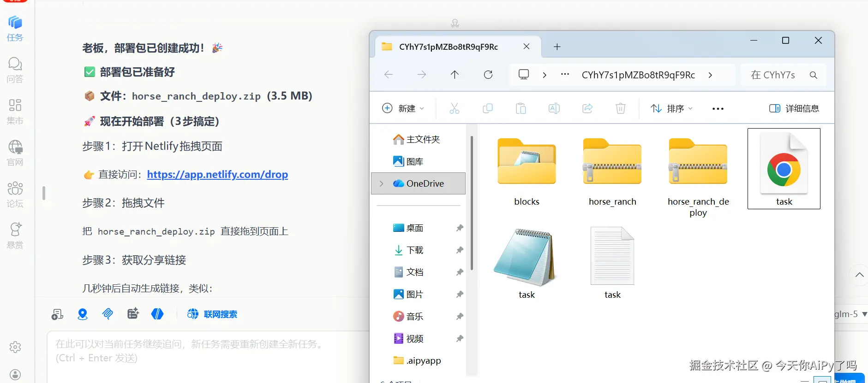Click the search magnifier icon in Explorer
Image resolution: width=868 pixels, height=383 pixels.
tap(814, 75)
